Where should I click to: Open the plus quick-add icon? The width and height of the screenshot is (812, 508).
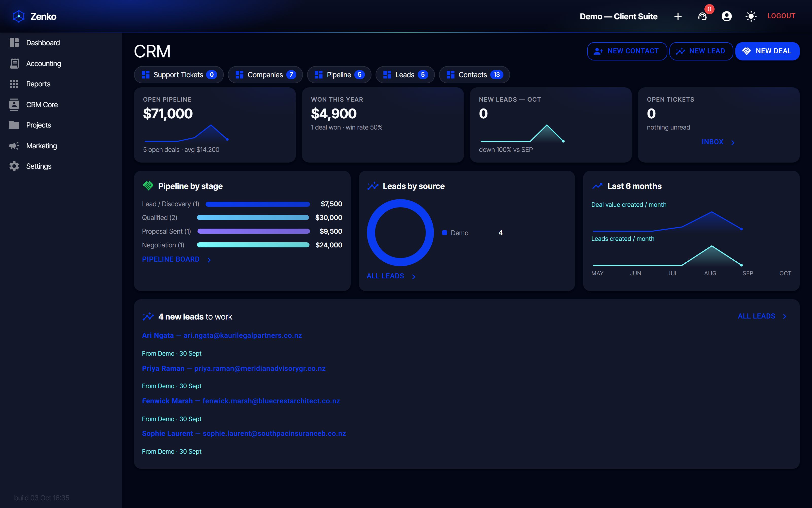point(678,16)
